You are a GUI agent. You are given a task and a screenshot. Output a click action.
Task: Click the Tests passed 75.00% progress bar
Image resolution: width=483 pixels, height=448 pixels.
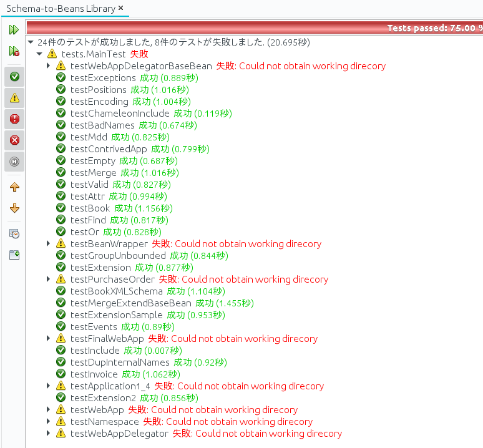255,27
